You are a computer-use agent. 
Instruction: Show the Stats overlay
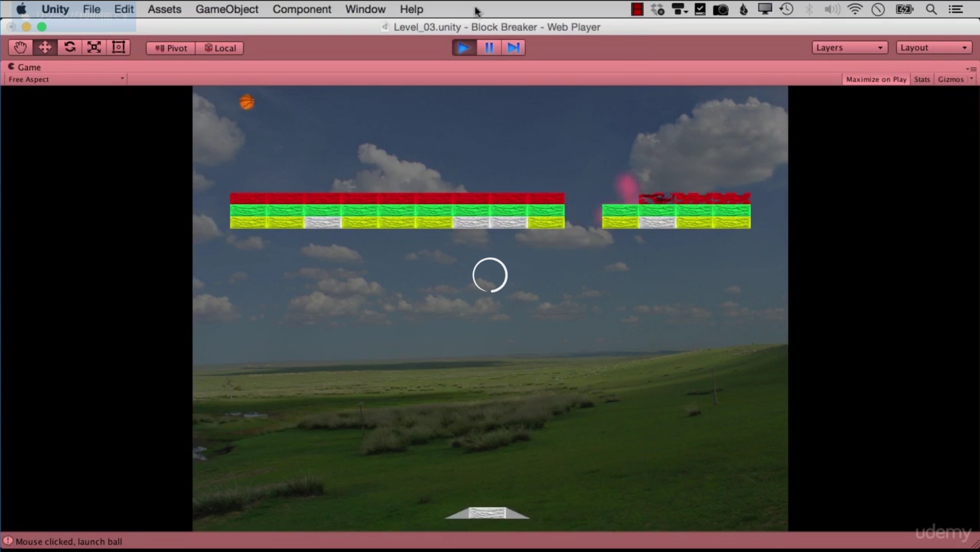(x=922, y=79)
